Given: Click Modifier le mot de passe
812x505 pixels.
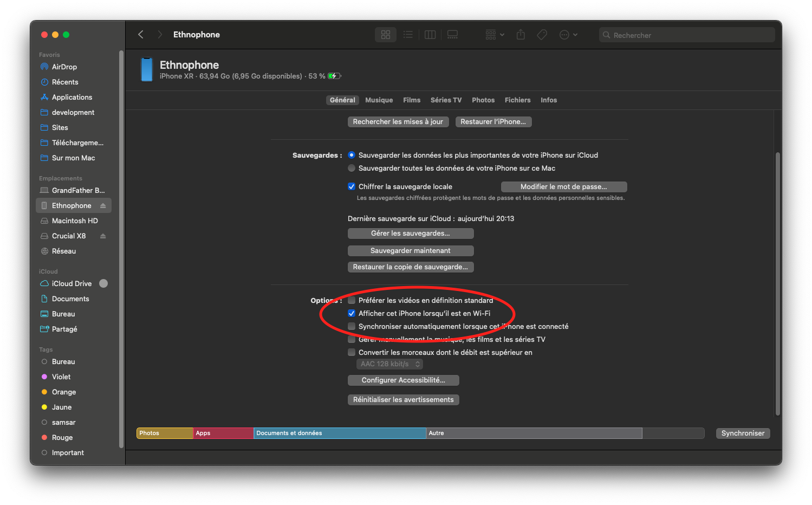Looking at the screenshot, I should tap(564, 187).
